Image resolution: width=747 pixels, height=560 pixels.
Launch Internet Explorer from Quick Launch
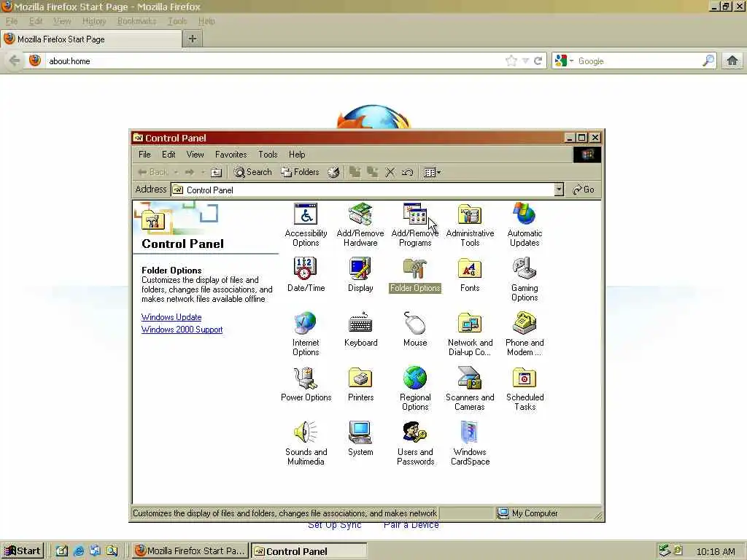pos(79,551)
